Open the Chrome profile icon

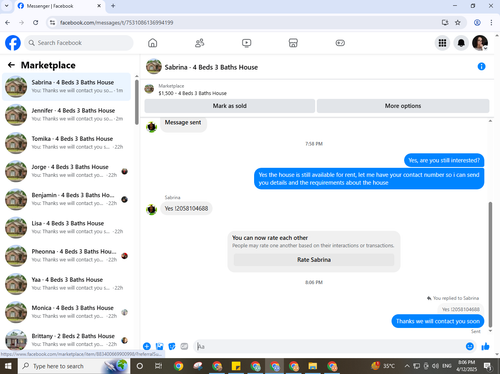coord(477,23)
